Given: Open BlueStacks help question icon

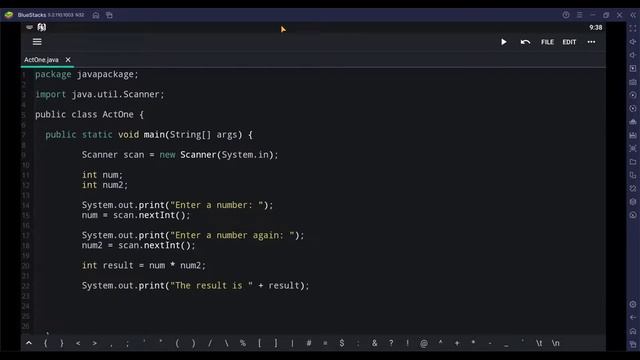Looking at the screenshot, I should pyautogui.click(x=566, y=15).
